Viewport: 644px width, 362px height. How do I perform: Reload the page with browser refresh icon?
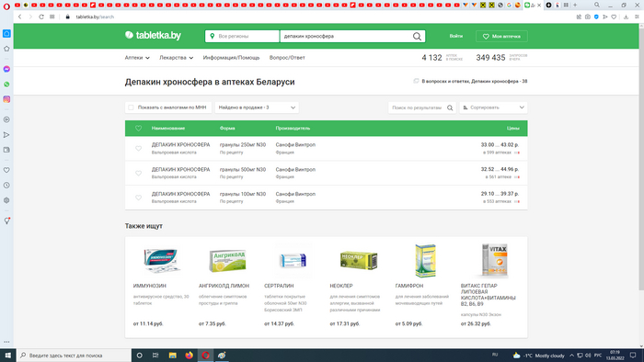click(x=41, y=17)
